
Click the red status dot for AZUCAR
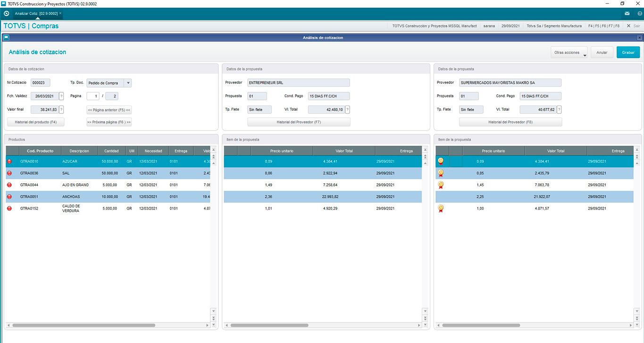(x=9, y=162)
